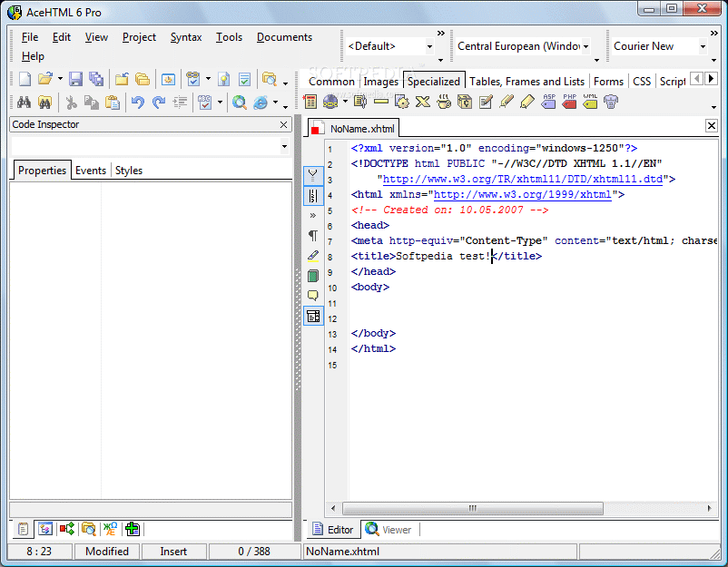Click the horizontal scrollbar thumb in editor
Screen dimensions: 728x567
(x=473, y=508)
